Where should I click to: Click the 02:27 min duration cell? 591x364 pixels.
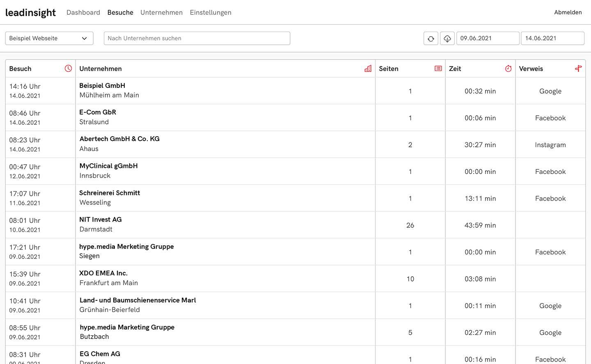tap(480, 332)
